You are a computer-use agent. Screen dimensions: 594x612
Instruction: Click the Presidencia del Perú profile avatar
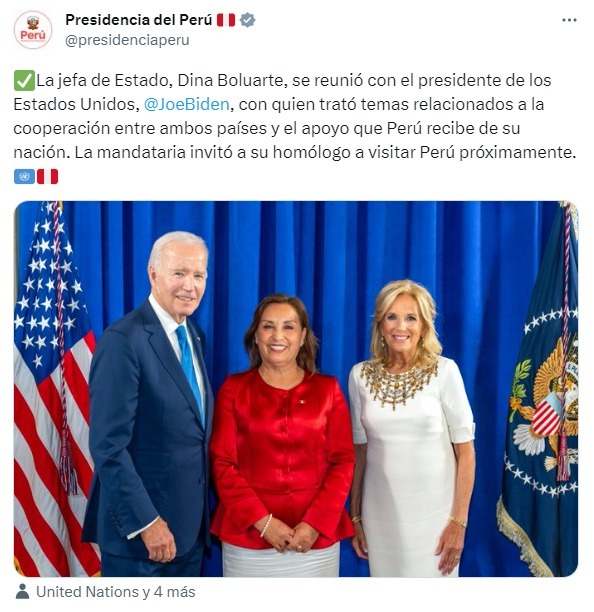pyautogui.click(x=33, y=30)
